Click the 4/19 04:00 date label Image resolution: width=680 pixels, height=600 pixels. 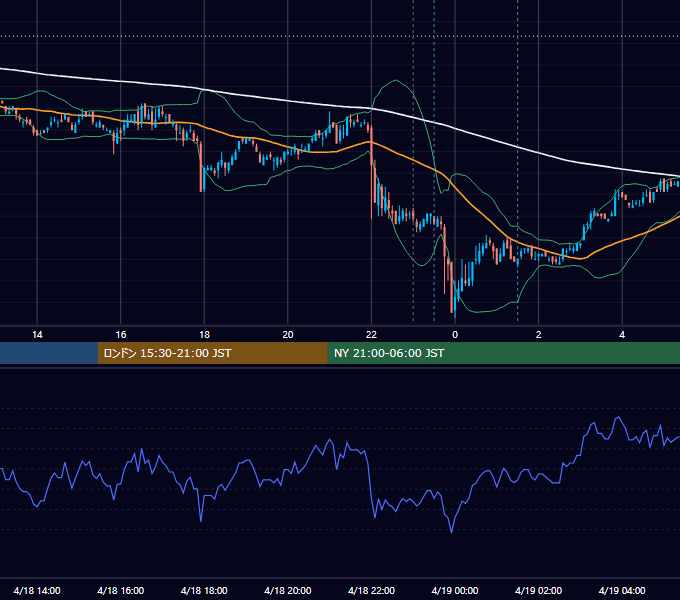tap(622, 590)
